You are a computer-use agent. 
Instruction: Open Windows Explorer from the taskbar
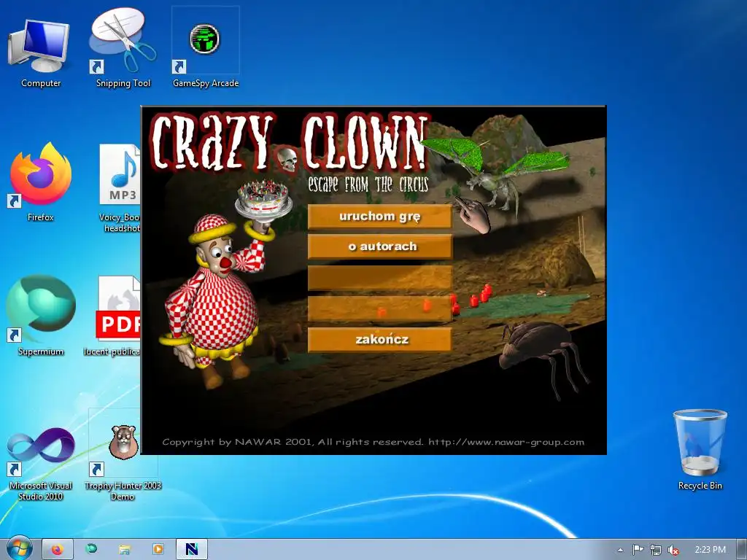[124, 550]
